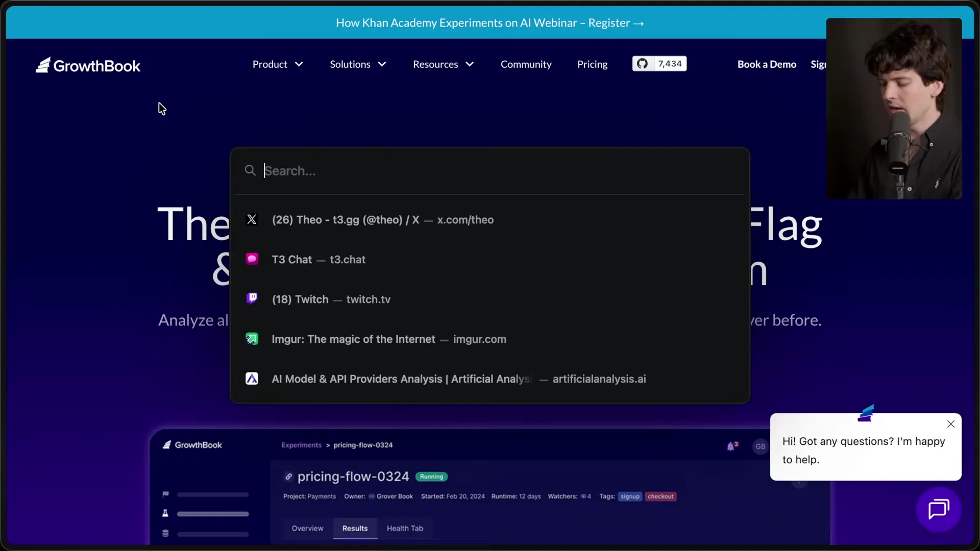980x551 pixels.
Task: Expand the Product dropdown menu
Action: pyautogui.click(x=278, y=64)
